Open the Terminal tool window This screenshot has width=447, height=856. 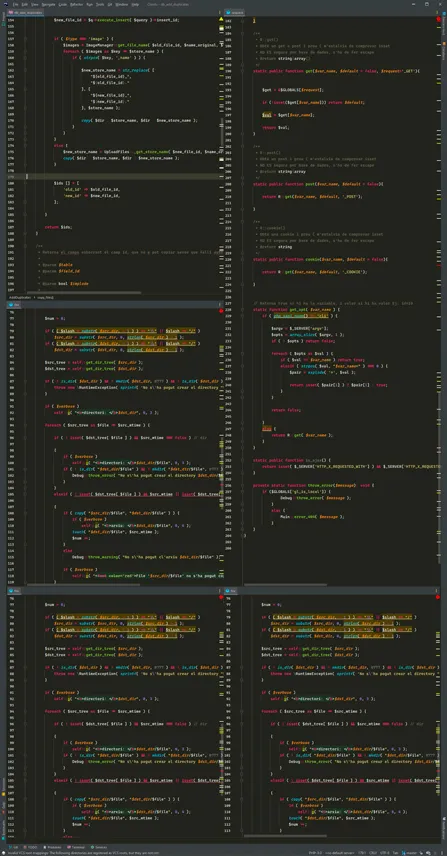point(76,847)
